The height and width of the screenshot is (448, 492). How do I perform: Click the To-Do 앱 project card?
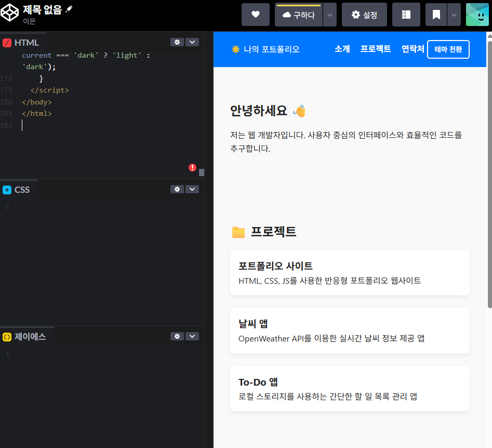click(350, 388)
